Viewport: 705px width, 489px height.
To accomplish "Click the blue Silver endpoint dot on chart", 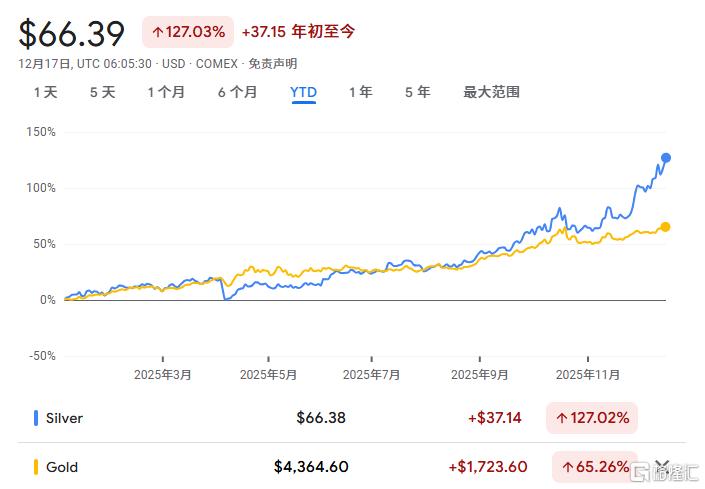I will point(666,158).
